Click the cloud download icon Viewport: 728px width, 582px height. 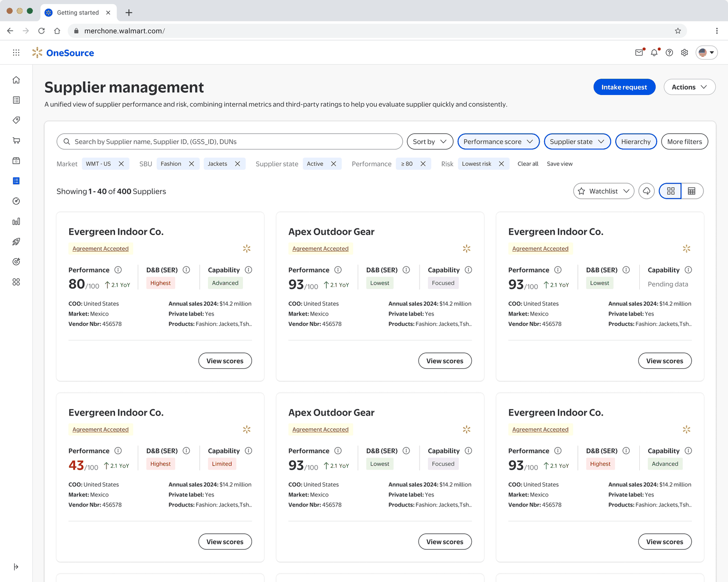click(x=647, y=191)
